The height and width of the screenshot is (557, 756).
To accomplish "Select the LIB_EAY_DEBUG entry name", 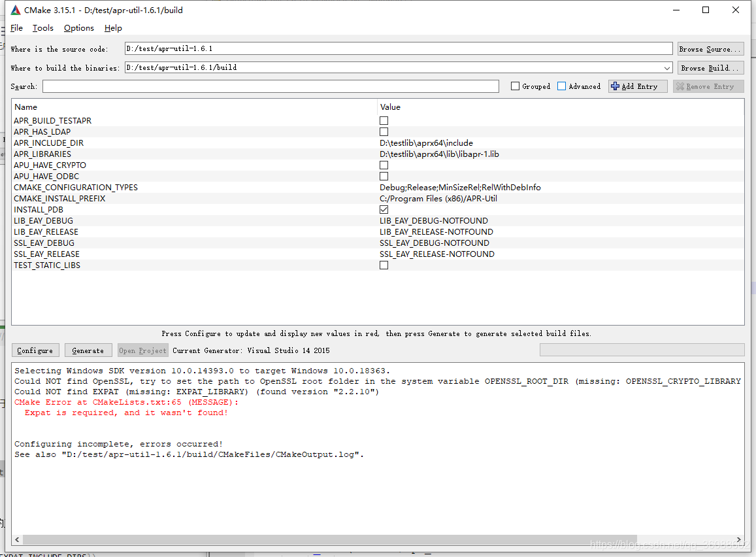I will (43, 220).
